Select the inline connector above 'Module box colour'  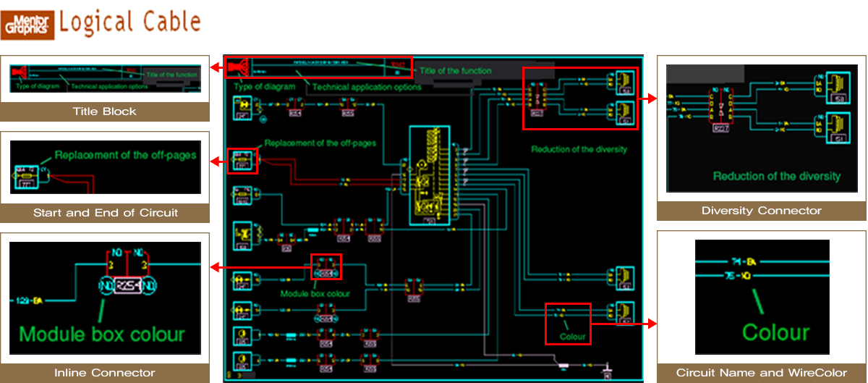pos(326,267)
